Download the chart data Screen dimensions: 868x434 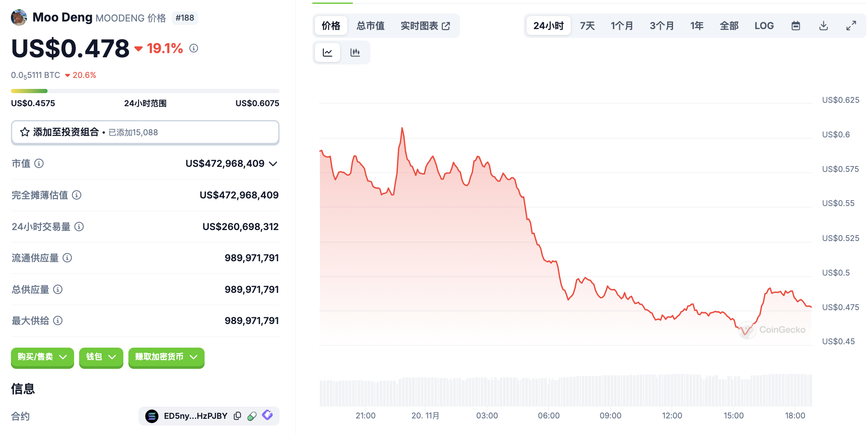pyautogui.click(x=823, y=26)
